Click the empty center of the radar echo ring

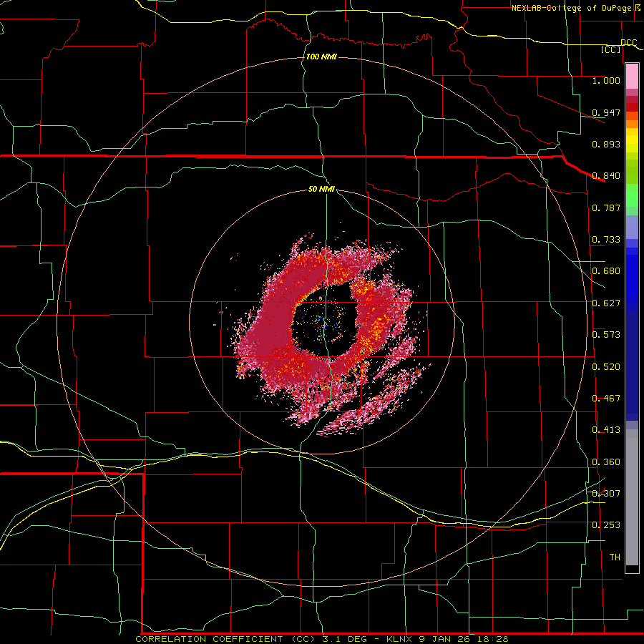coord(323,323)
